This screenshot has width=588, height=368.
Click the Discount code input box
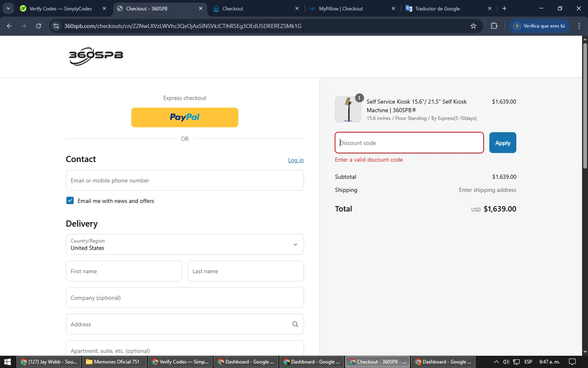click(x=409, y=143)
